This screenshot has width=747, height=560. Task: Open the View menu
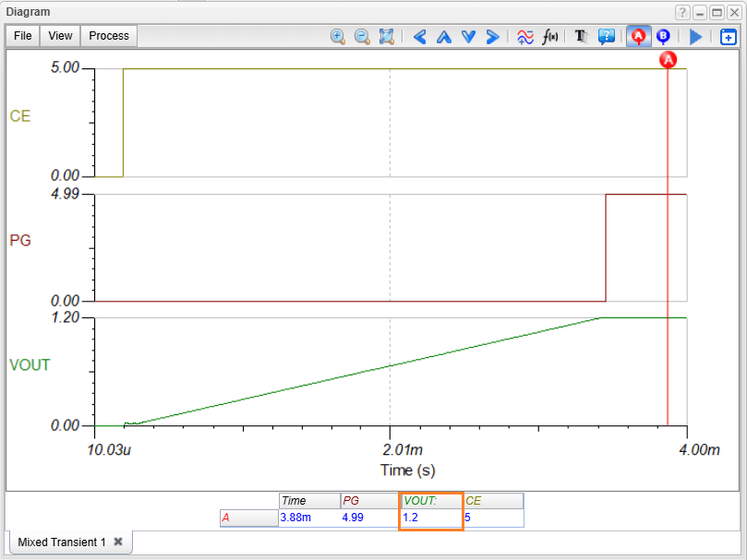point(60,36)
